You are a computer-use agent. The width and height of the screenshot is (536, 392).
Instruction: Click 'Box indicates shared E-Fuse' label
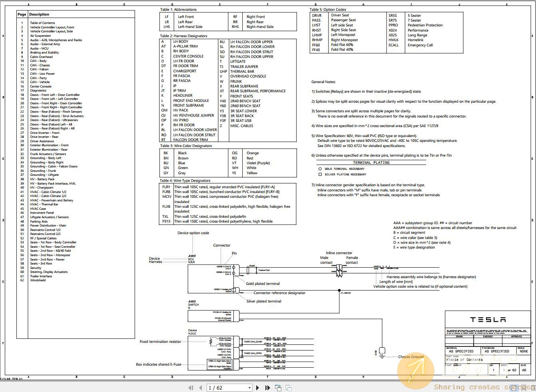point(159,364)
